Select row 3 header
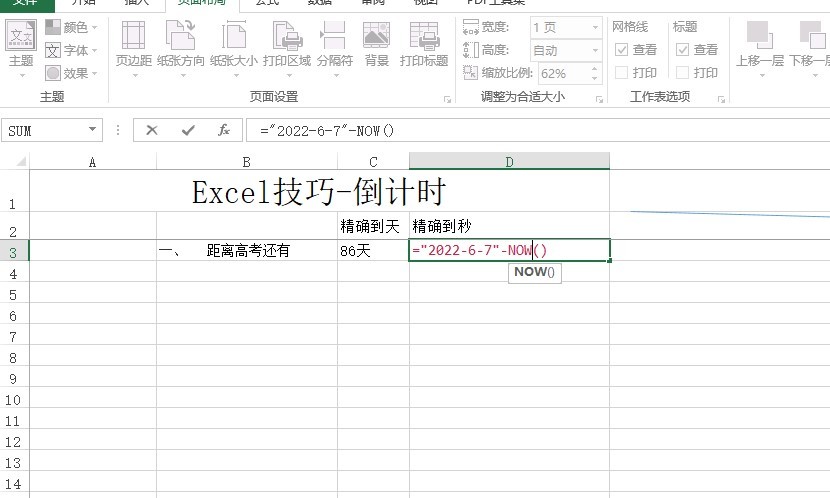This screenshot has height=498, width=830. tap(14, 251)
